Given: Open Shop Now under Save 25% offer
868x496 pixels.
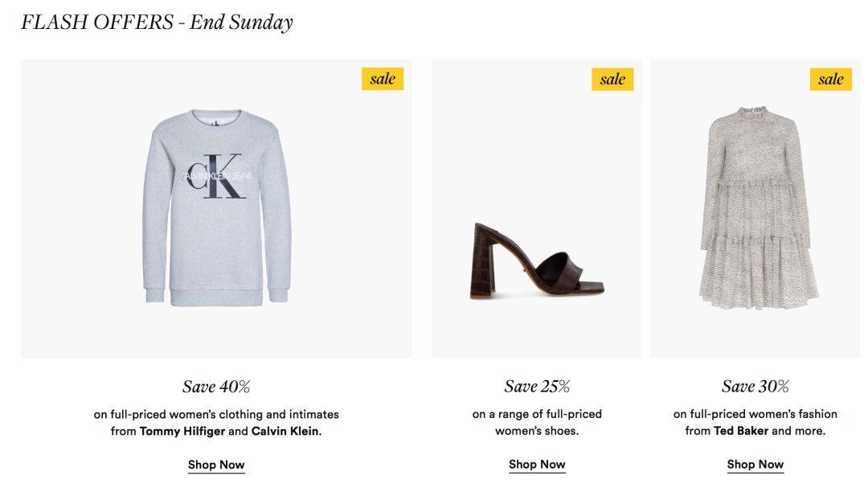Looking at the screenshot, I should pyautogui.click(x=537, y=465).
